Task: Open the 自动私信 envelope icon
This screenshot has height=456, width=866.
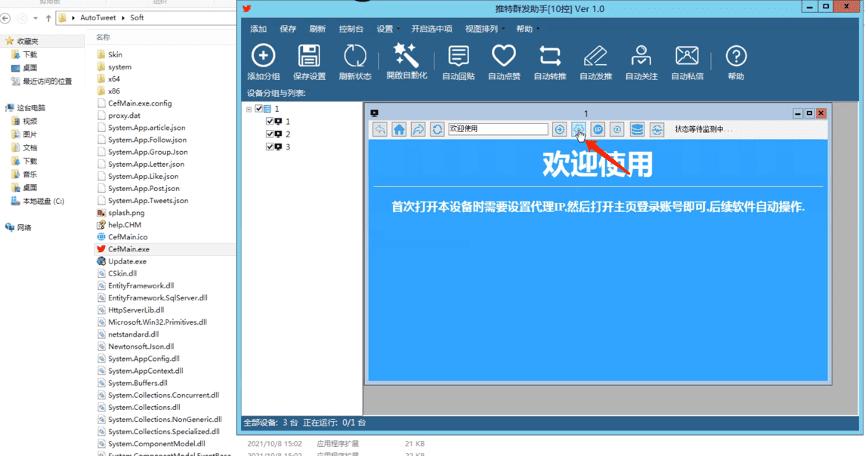Action: 687,56
